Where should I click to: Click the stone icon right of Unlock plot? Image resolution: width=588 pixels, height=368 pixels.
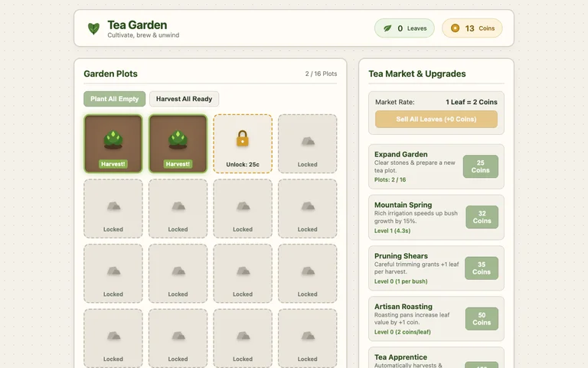point(308,141)
